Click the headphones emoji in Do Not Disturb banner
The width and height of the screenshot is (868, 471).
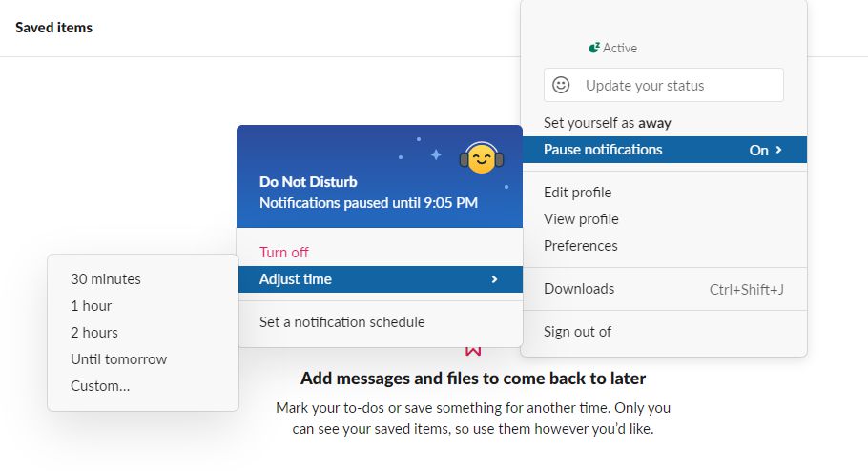(x=482, y=157)
